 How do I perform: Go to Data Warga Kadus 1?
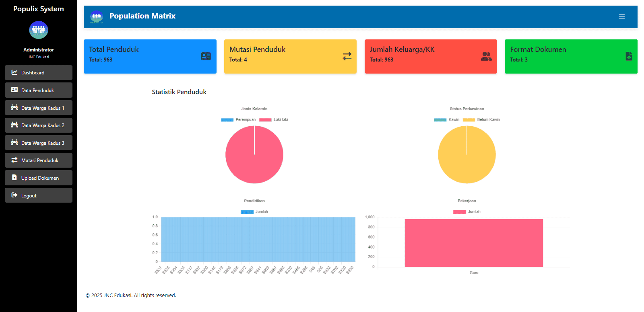39,108
